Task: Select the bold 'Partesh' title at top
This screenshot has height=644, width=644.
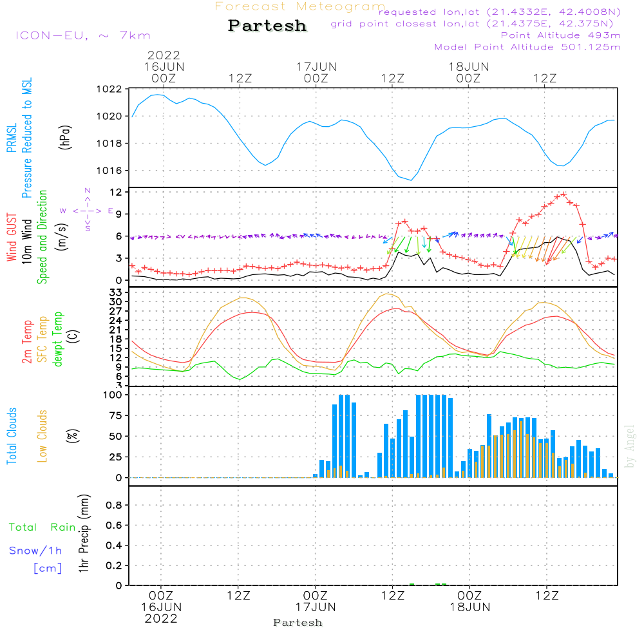Action: pos(267,26)
